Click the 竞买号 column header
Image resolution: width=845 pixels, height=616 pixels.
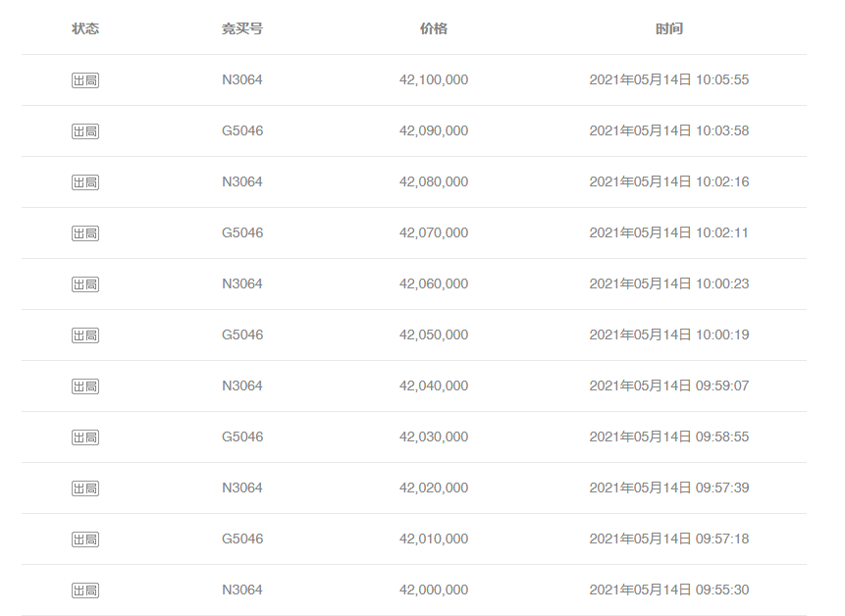click(x=242, y=29)
